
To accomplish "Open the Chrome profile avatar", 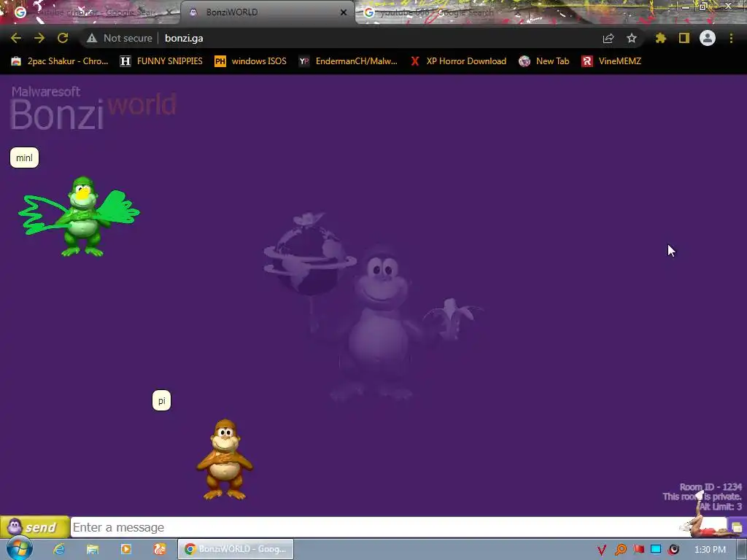I will 708,38.
